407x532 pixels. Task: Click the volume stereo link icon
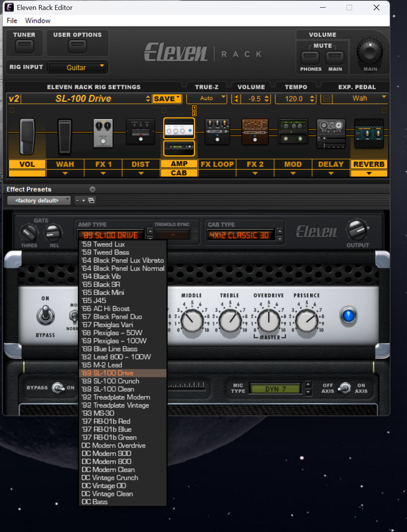click(x=236, y=99)
